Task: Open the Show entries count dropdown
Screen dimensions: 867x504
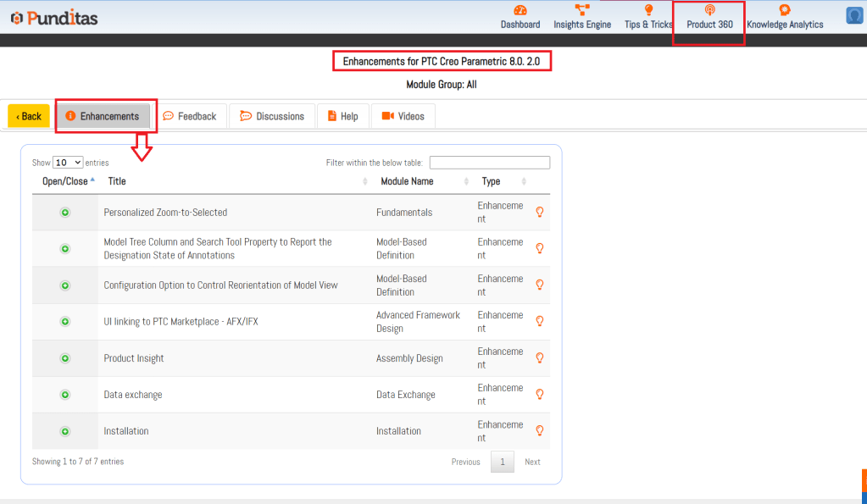Action: (68, 162)
